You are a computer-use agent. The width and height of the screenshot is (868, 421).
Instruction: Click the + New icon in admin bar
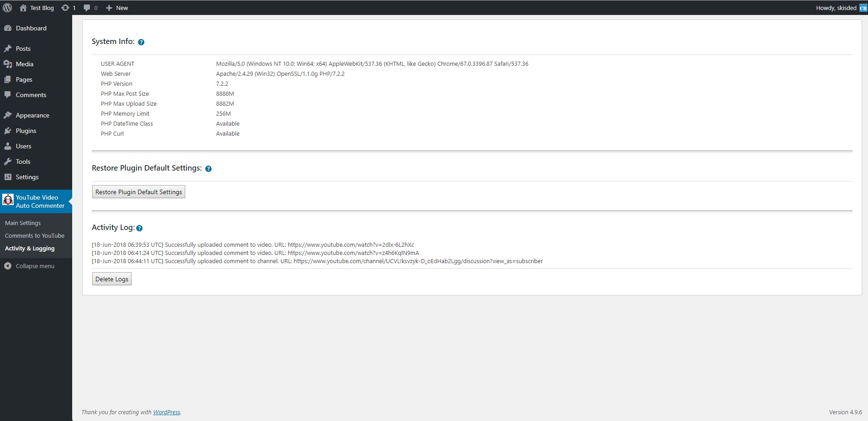[108, 8]
